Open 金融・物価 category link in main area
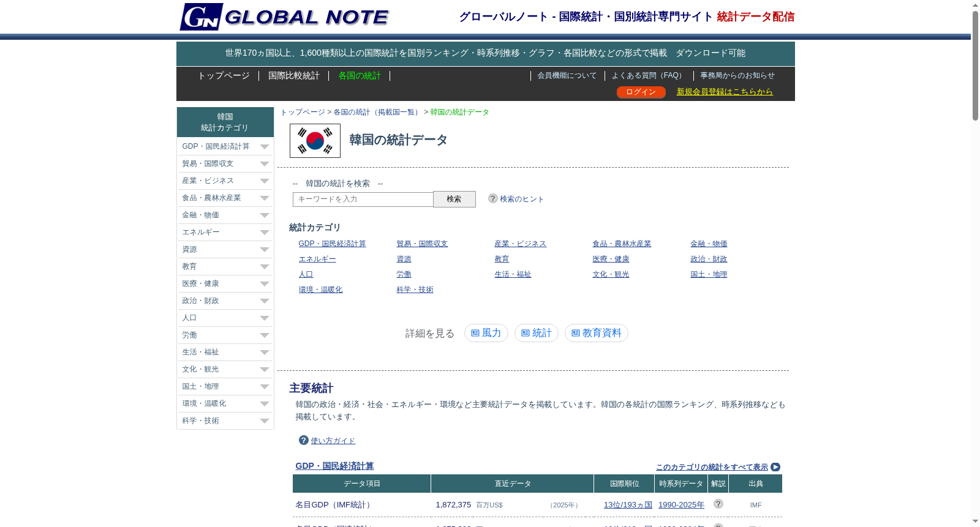Viewport: 980px width, 527px height. [709, 244]
